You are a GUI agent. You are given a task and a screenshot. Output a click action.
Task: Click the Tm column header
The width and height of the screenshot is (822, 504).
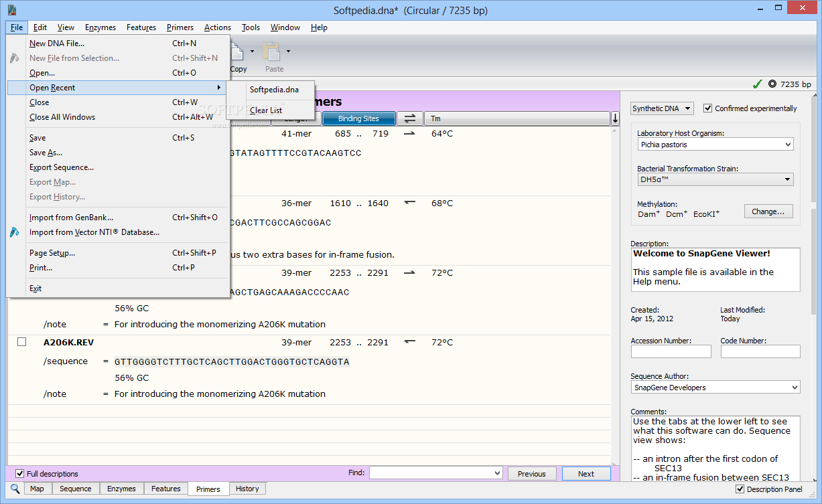tap(517, 118)
